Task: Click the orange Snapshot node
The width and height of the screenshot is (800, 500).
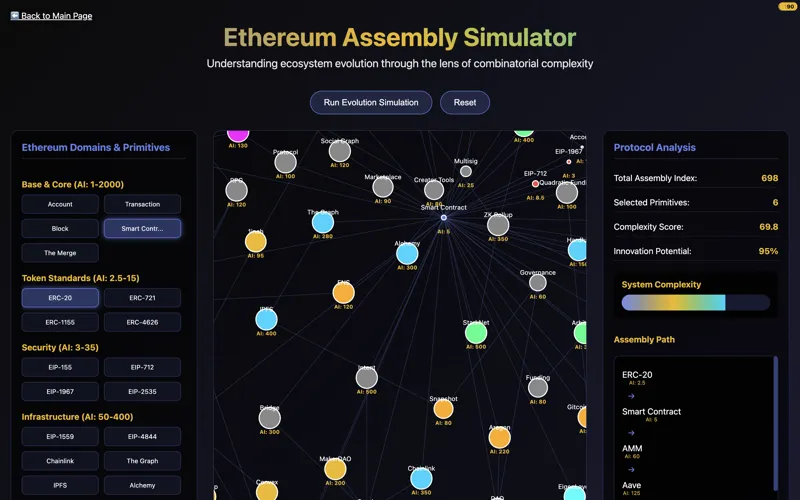Action: click(x=443, y=409)
